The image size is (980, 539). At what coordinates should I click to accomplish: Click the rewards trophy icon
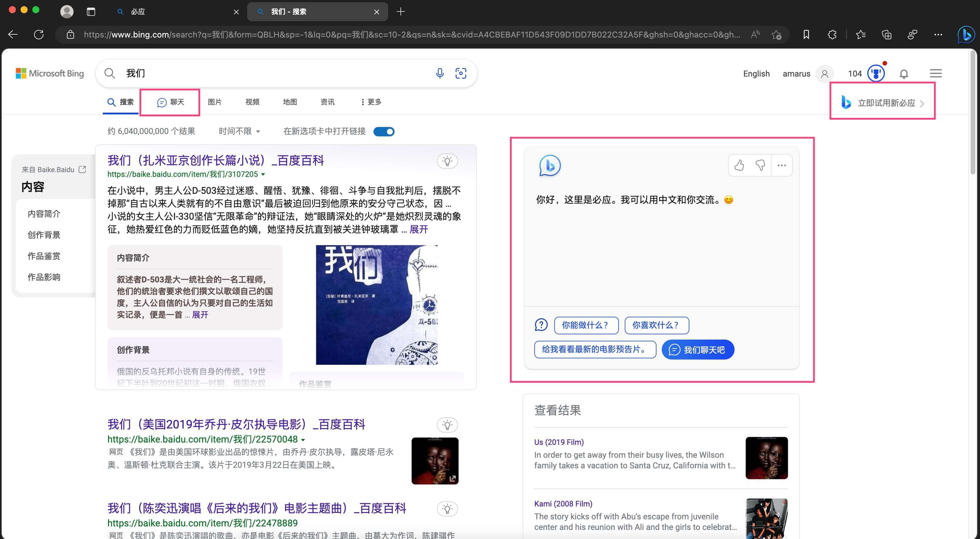coord(876,73)
